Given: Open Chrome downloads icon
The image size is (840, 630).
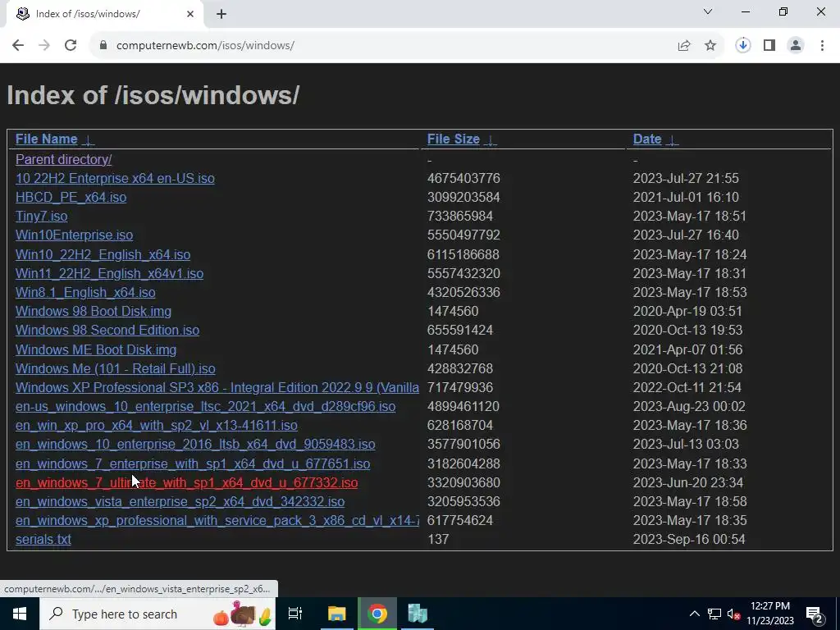Looking at the screenshot, I should tap(742, 46).
